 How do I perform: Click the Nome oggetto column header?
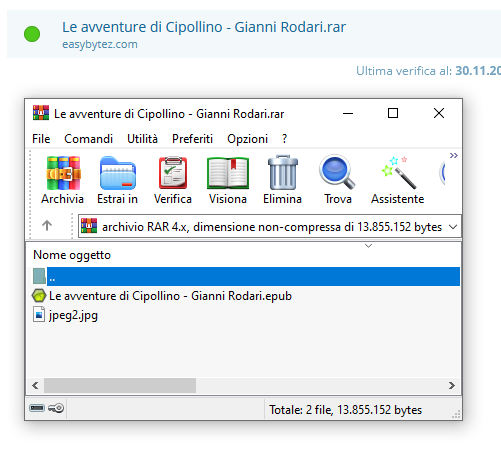72,255
